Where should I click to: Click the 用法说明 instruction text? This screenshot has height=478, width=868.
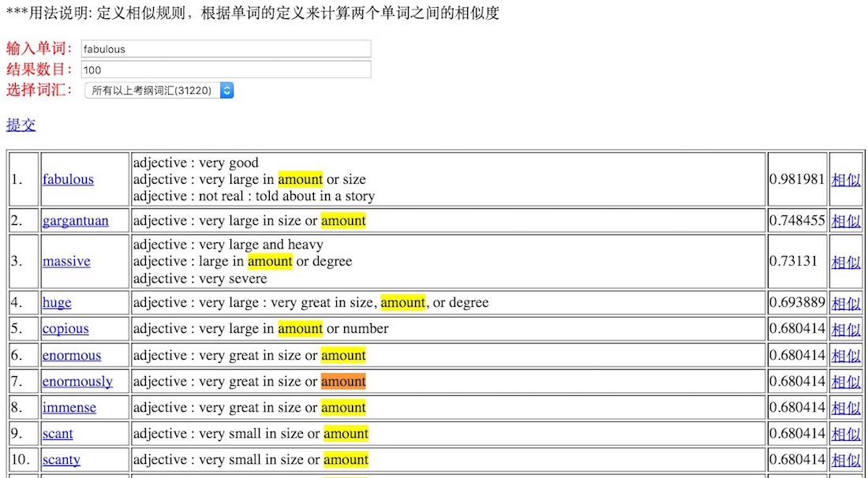point(253,13)
